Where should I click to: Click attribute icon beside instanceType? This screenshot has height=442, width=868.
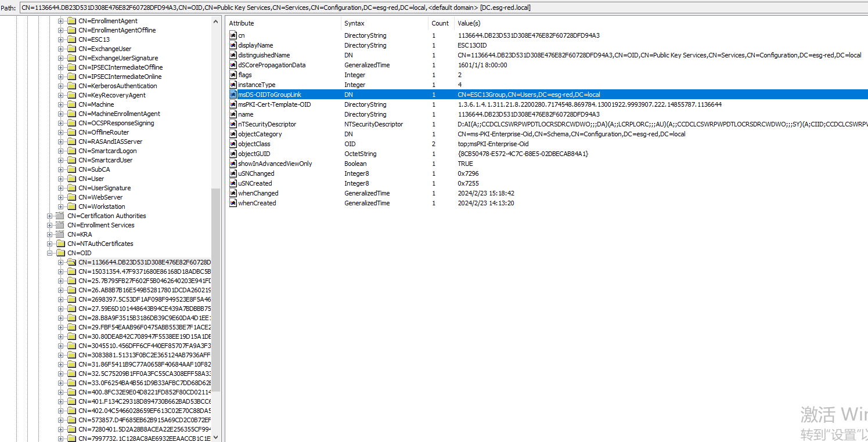tap(233, 85)
